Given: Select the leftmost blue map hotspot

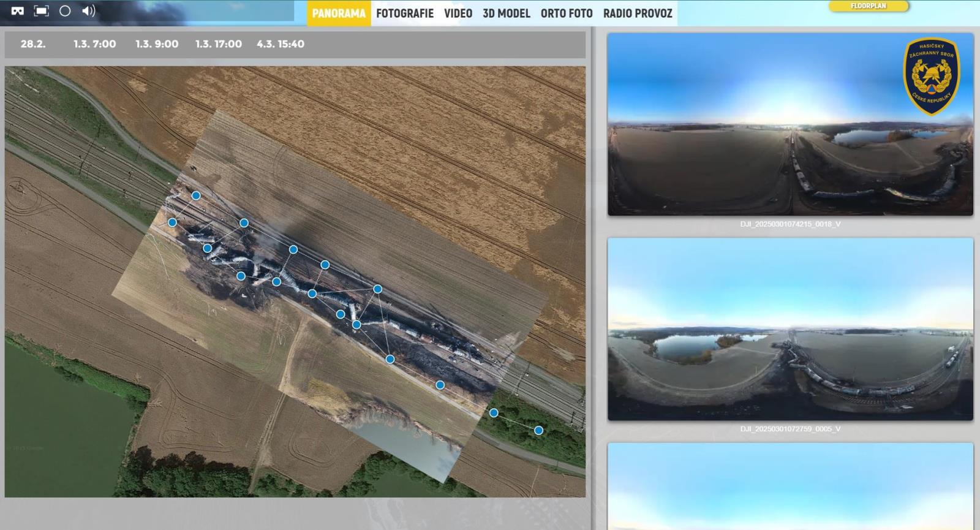Looking at the screenshot, I should [172, 222].
